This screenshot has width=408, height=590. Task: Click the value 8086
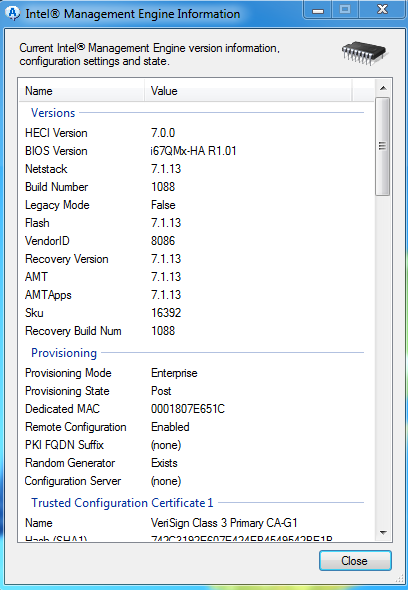[163, 241]
